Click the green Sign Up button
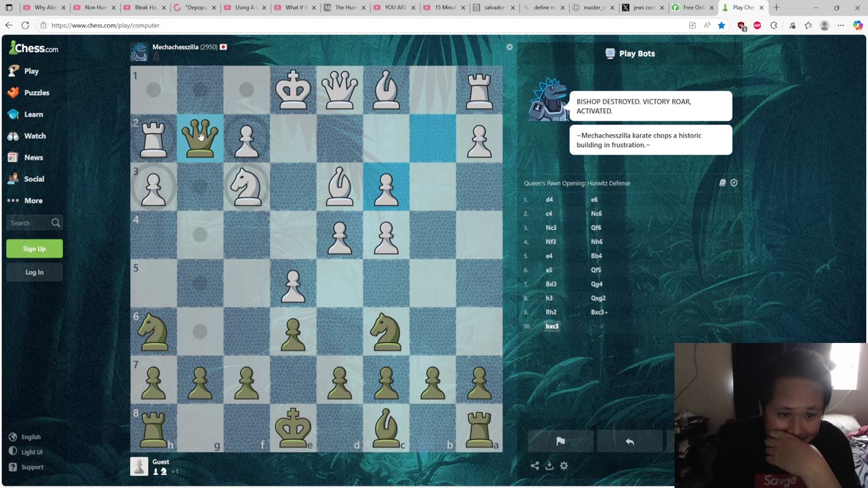This screenshot has width=868, height=488. pos(35,249)
